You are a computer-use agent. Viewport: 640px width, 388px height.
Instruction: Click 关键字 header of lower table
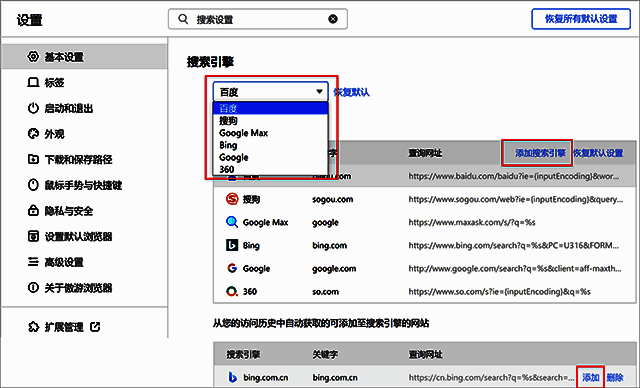point(325,355)
